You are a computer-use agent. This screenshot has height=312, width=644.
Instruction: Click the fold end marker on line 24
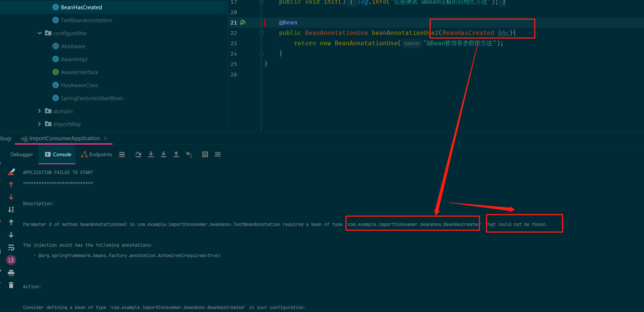(261, 54)
